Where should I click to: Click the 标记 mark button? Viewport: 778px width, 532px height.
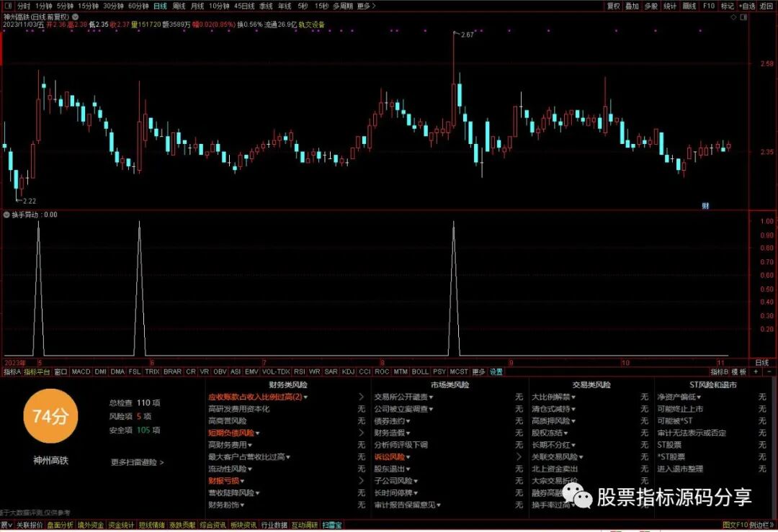pyautogui.click(x=727, y=6)
